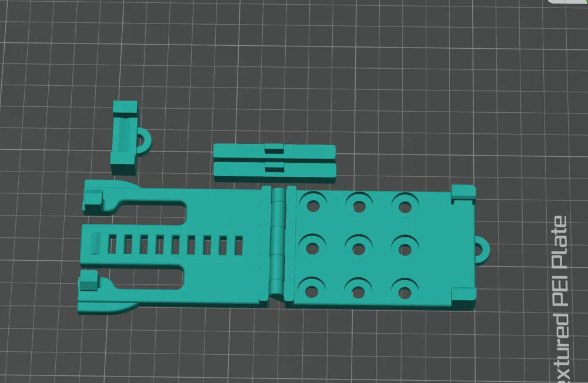Click the eyelet ring on plate's right edge
Screen dimensions: 588x383
483,250
